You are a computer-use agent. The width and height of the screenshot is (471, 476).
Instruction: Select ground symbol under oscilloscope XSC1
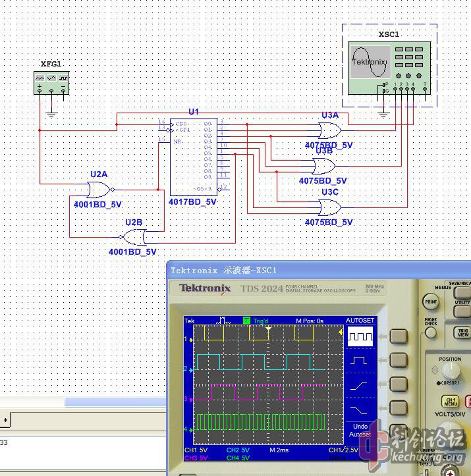pos(383,115)
